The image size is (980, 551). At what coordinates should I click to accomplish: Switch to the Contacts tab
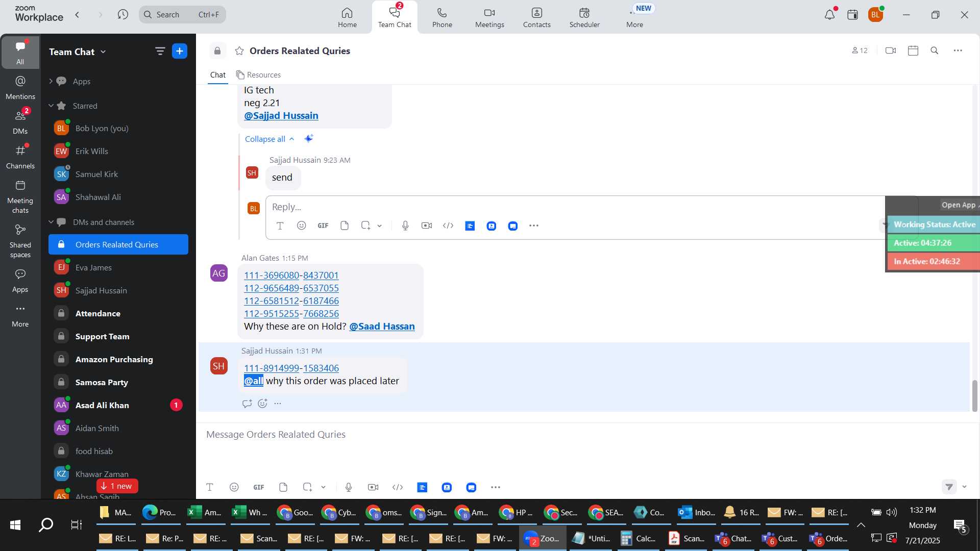point(537,17)
